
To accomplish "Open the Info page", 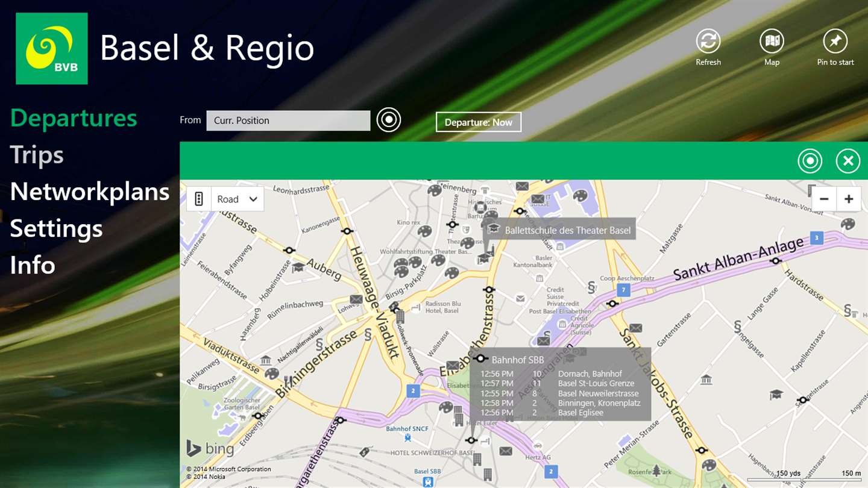I will (x=33, y=265).
